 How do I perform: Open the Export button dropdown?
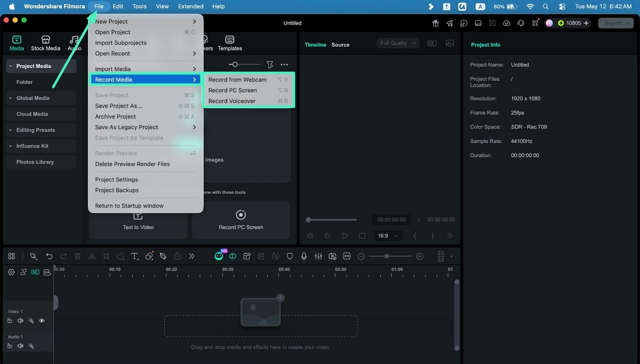628,23
